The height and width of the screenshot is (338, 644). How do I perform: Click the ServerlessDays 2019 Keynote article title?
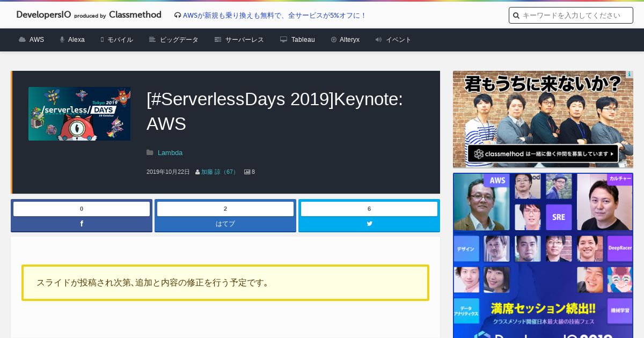[x=275, y=112]
